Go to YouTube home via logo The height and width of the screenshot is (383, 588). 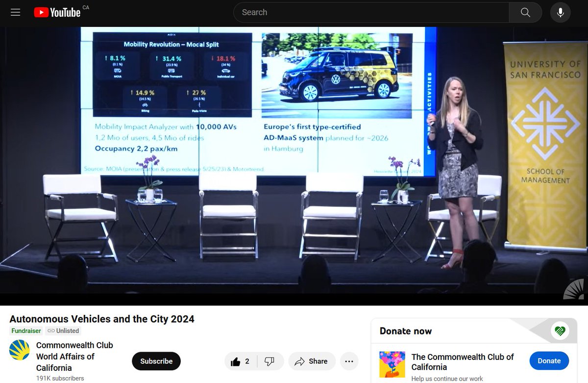(57, 12)
